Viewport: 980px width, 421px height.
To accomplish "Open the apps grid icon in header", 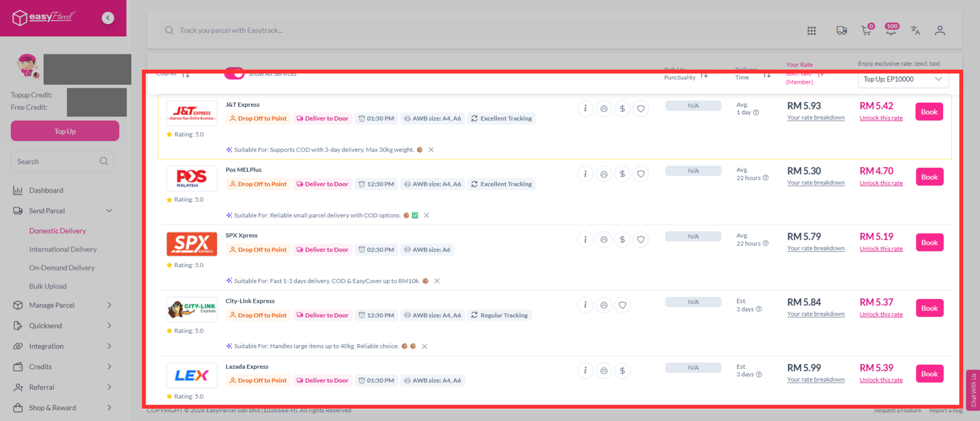I will point(811,31).
